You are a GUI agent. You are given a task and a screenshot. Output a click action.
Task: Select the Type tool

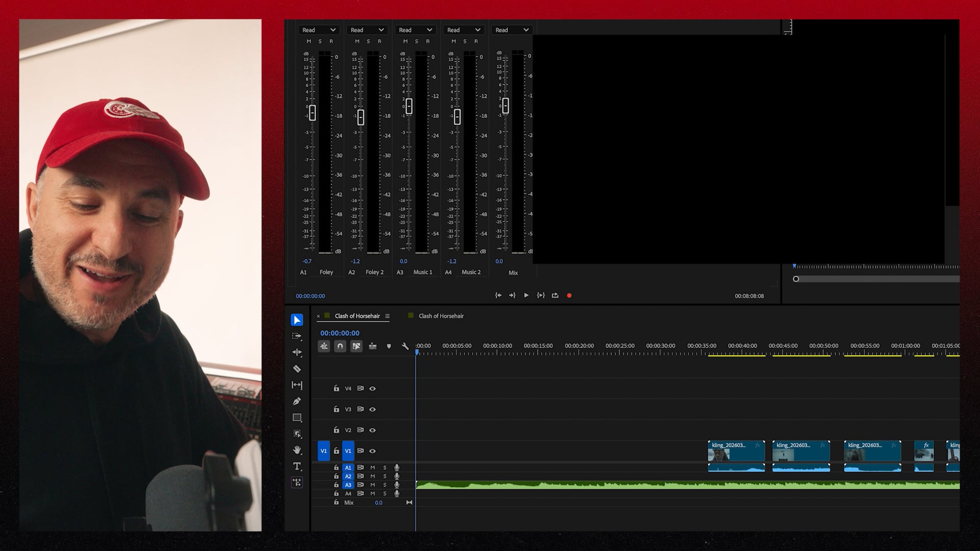point(298,466)
